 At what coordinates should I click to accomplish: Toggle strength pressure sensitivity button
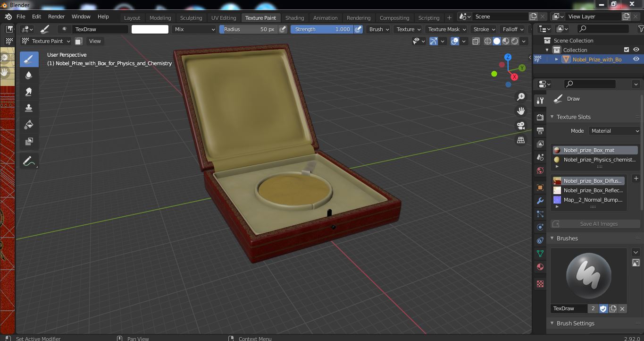click(358, 29)
